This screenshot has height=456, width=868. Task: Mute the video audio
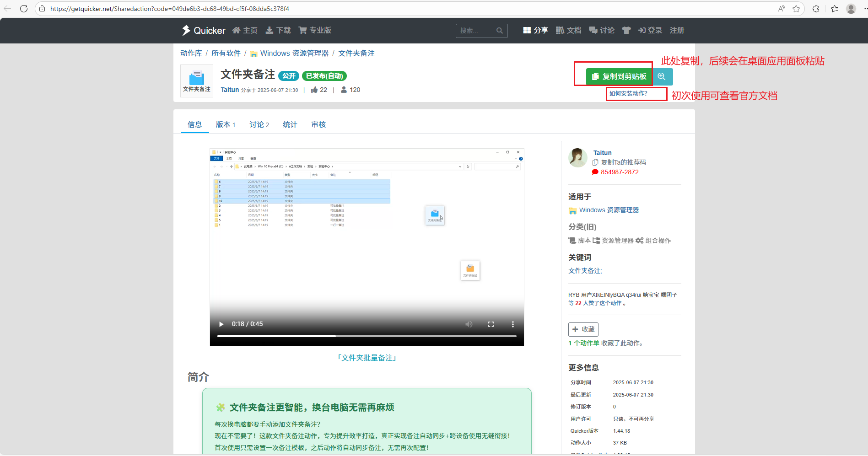point(469,324)
